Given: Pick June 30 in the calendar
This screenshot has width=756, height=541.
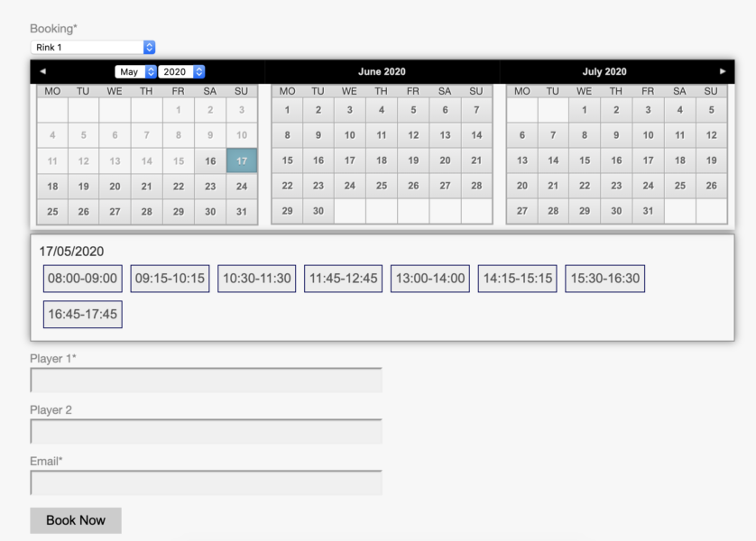Looking at the screenshot, I should point(318,210).
